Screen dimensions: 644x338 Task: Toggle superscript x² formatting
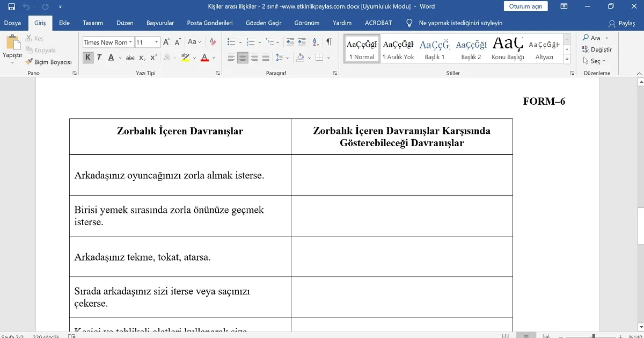153,57
